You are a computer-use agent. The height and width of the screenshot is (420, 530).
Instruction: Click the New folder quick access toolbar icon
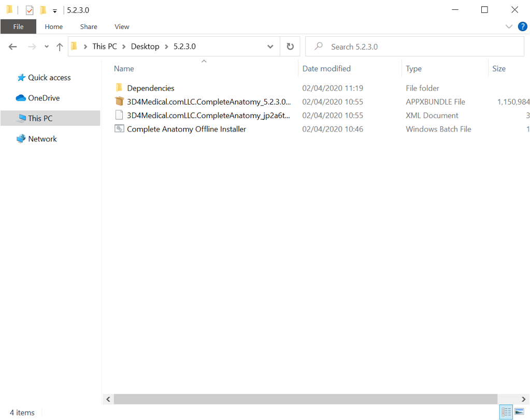(43, 10)
